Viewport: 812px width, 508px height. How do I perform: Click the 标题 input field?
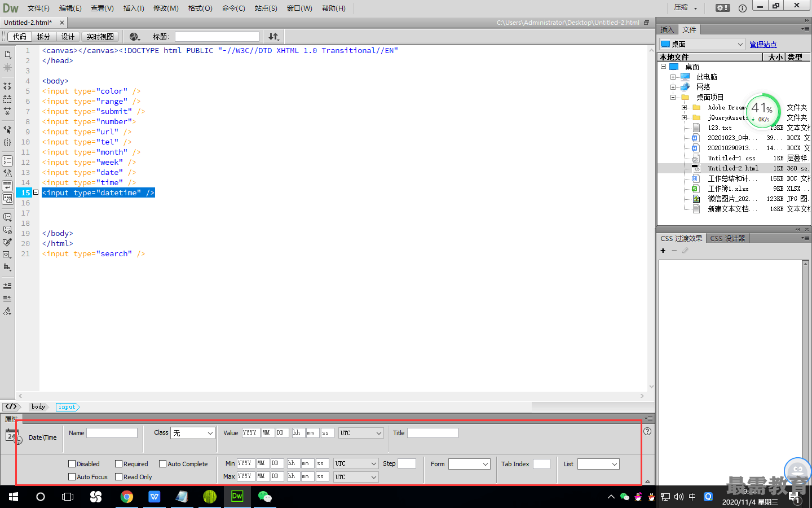217,37
